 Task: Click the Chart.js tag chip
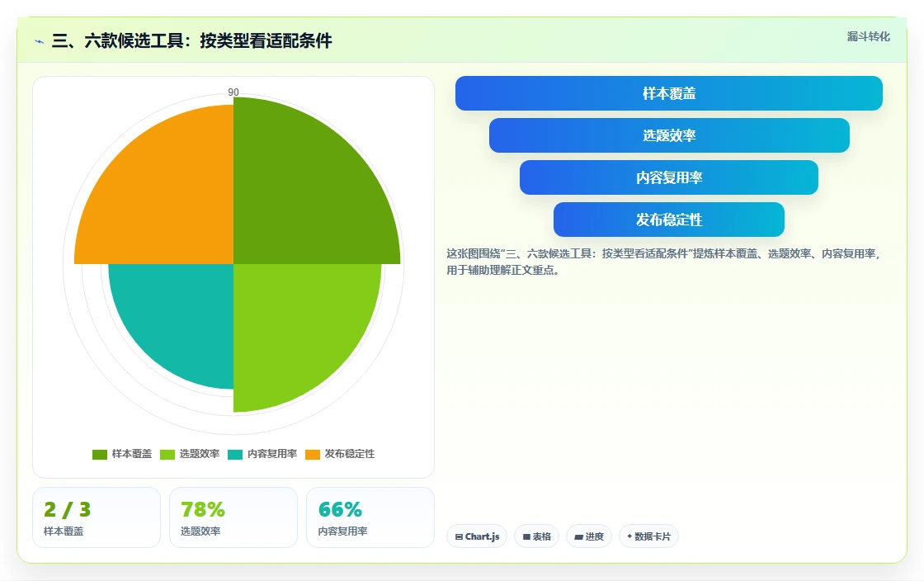(x=477, y=536)
